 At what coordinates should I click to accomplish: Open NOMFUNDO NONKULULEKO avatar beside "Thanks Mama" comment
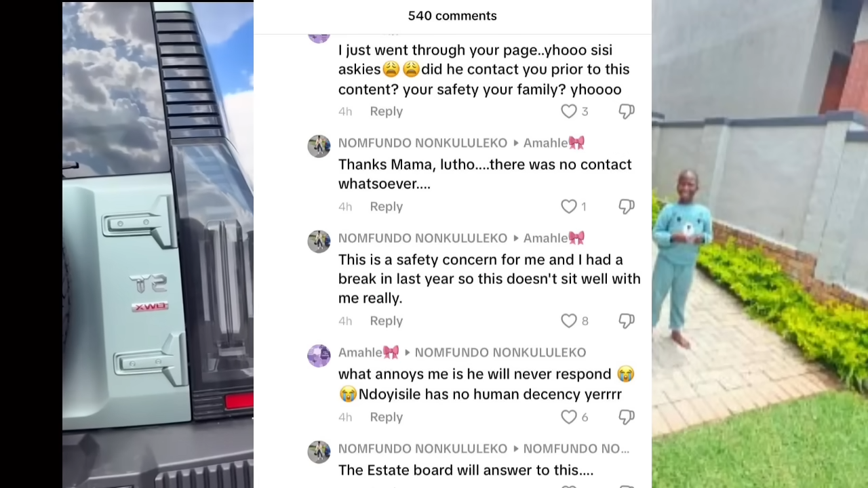click(x=319, y=146)
